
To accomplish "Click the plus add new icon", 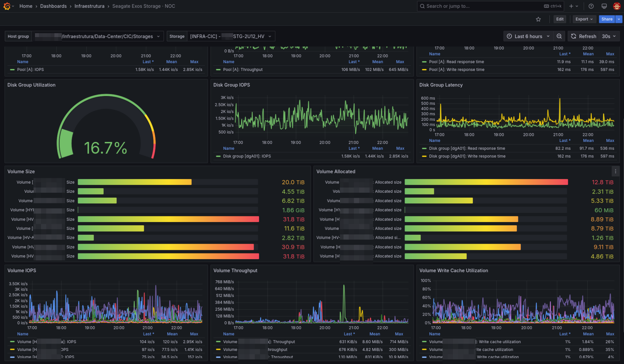I will click(x=573, y=6).
